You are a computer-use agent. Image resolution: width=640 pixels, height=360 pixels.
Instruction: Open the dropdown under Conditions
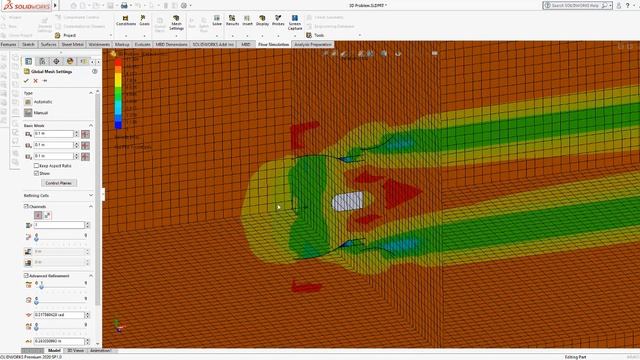pyautogui.click(x=126, y=36)
